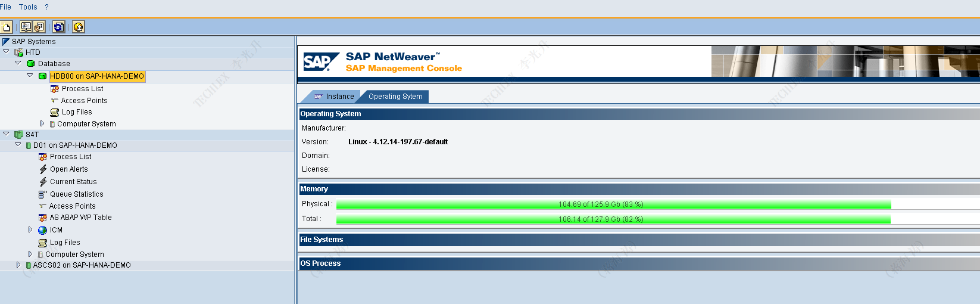Click the ASCS02 instance icon

29,265
